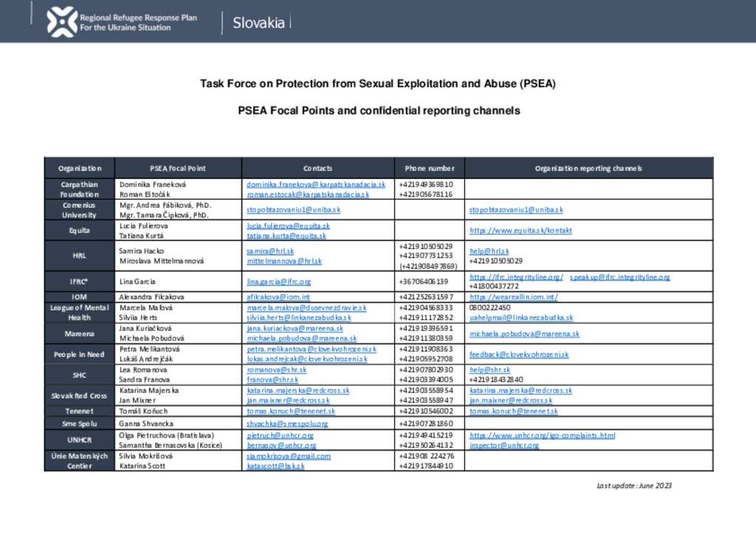Screen dimensions: 756x535
Task: Click feedback@clovekvohrozeni.sk email link
Action: pyautogui.click(x=519, y=355)
